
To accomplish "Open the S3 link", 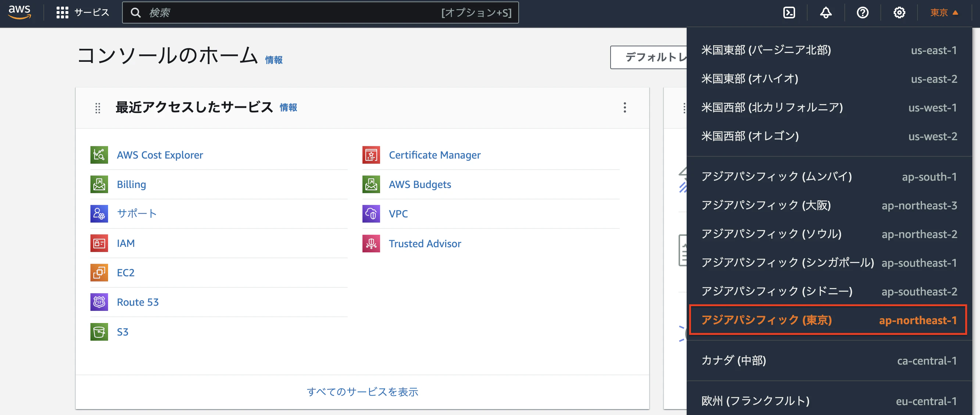I will click(x=122, y=331).
